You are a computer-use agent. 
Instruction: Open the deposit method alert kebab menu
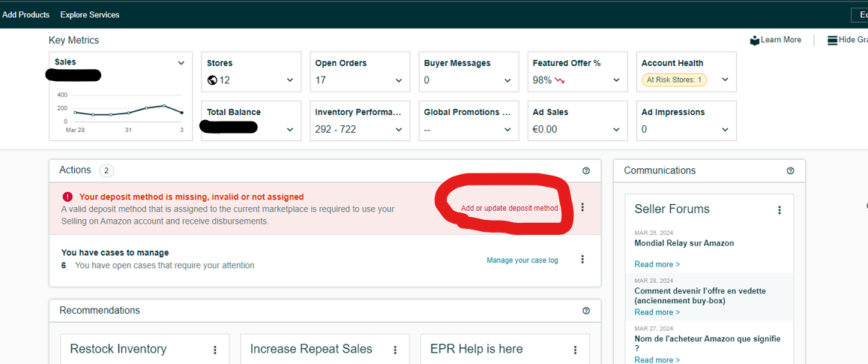582,207
